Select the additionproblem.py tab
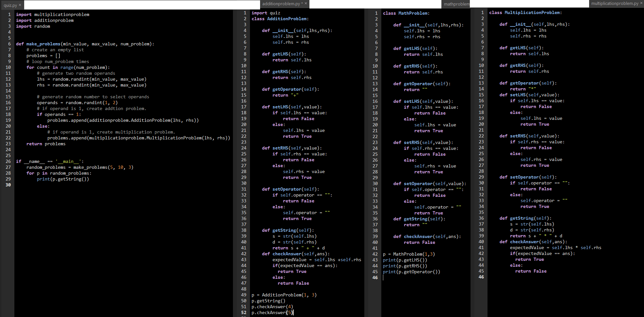 (x=281, y=4)
